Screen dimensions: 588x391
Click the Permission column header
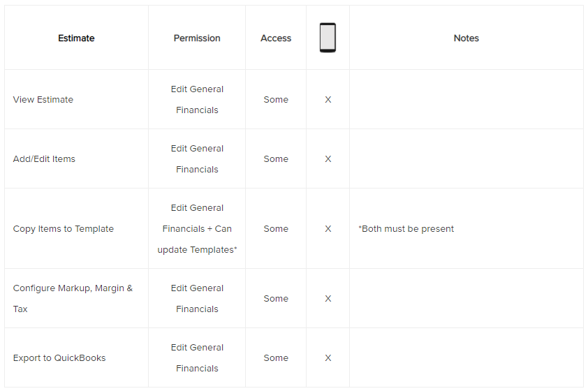click(x=197, y=38)
